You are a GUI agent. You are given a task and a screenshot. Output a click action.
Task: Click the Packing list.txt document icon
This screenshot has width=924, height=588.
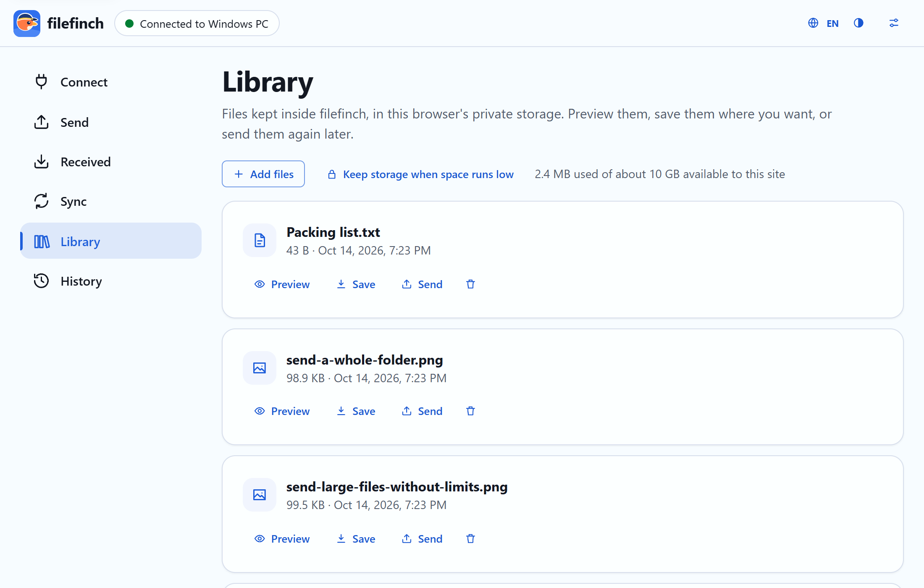[x=260, y=240]
